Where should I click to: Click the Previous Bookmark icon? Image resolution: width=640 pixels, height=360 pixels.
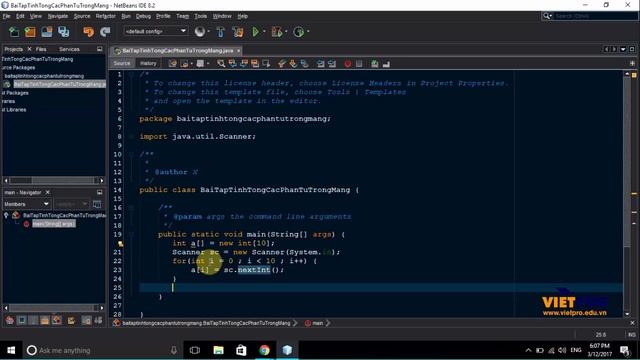click(282, 63)
